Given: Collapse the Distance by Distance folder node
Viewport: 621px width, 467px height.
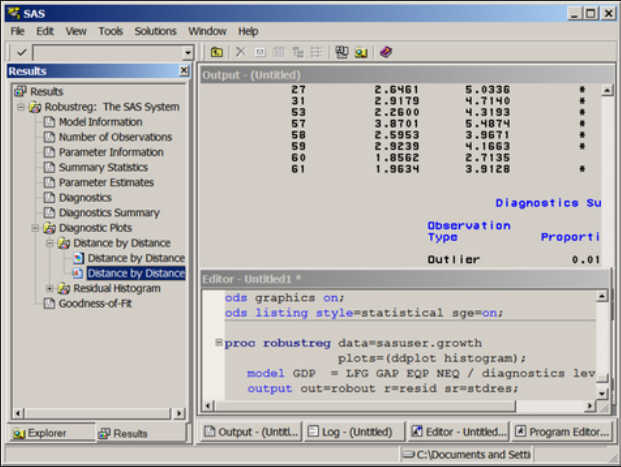Looking at the screenshot, I should pyautogui.click(x=50, y=243).
